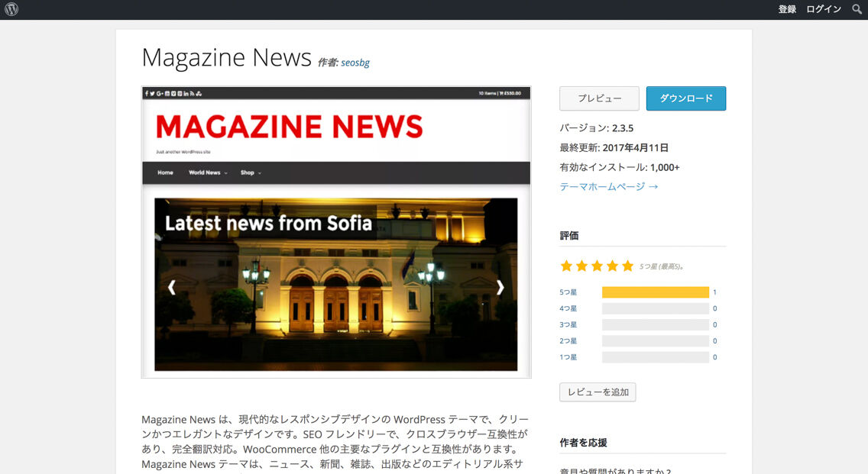This screenshot has width=868, height=474.
Task: Click the WordPress logo icon
Action: pos(11,9)
